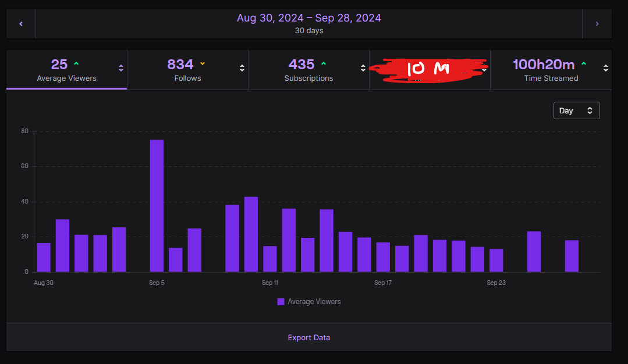This screenshot has height=364, width=628.
Task: Switch to the Follows metric tab
Action: pyautogui.click(x=187, y=70)
